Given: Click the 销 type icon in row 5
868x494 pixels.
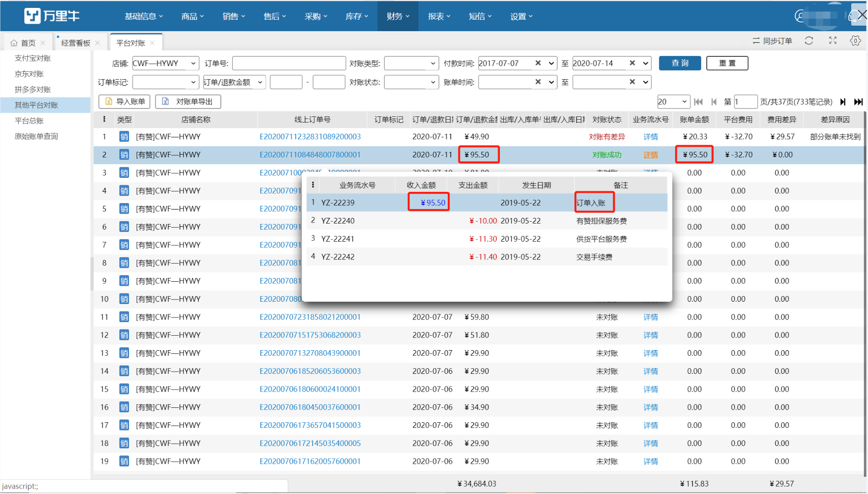Looking at the screenshot, I should (x=124, y=209).
